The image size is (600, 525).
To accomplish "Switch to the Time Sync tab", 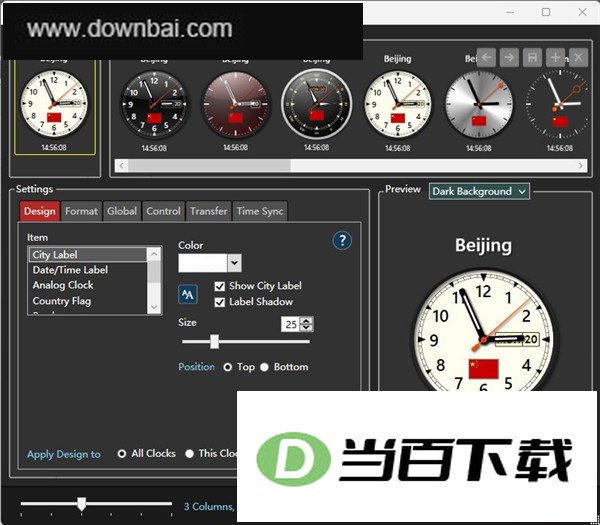I will 260,211.
